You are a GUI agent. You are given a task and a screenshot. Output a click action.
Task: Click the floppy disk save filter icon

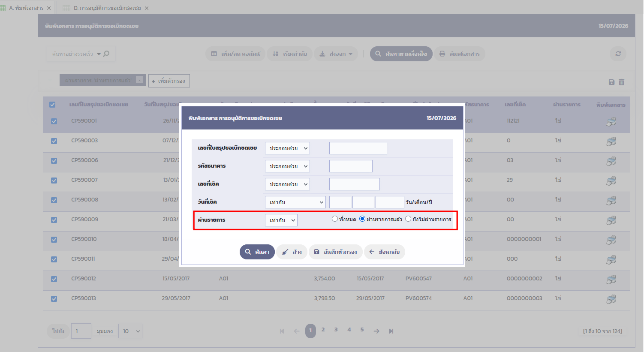[612, 82]
